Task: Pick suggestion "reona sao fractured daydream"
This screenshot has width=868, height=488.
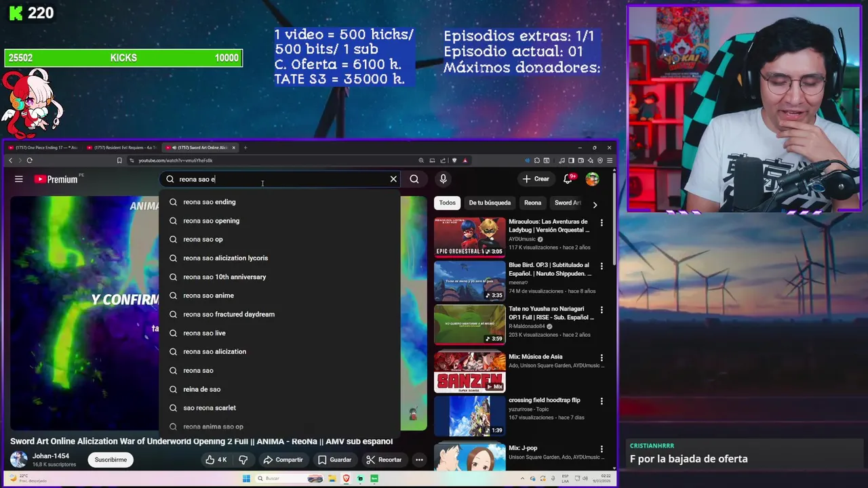Action: (279, 314)
